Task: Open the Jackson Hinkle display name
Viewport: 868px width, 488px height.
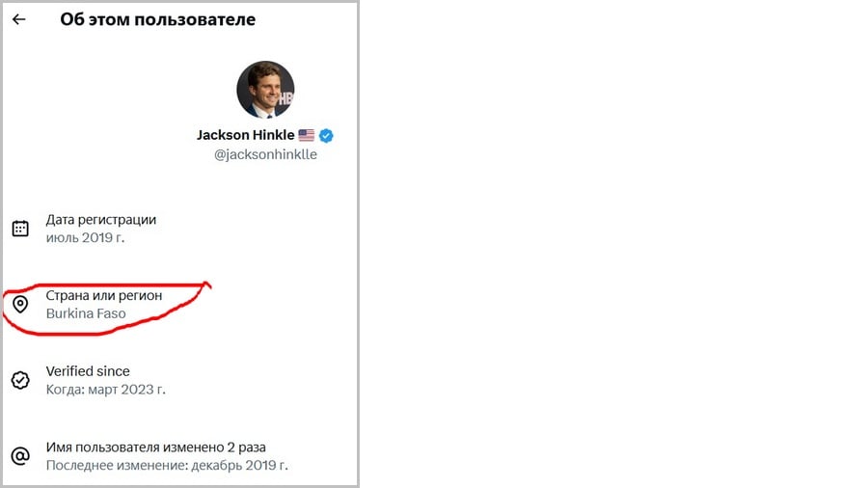Action: [x=246, y=135]
